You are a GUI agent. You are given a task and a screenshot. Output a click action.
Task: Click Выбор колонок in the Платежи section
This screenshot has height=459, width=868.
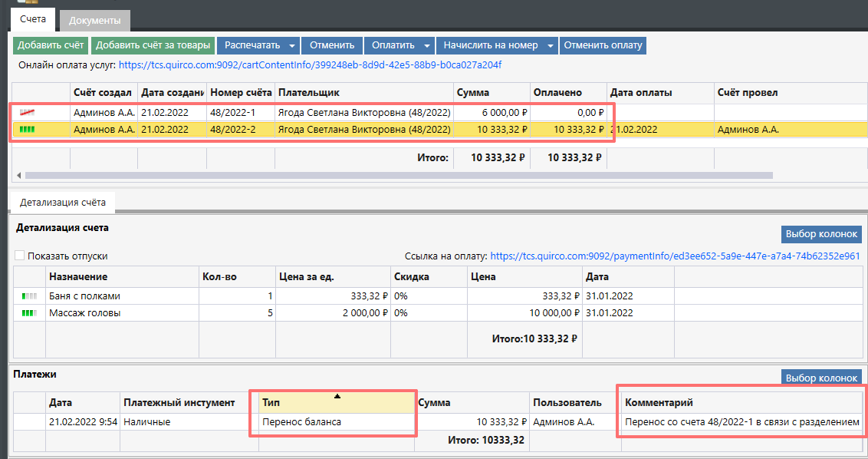coord(821,378)
